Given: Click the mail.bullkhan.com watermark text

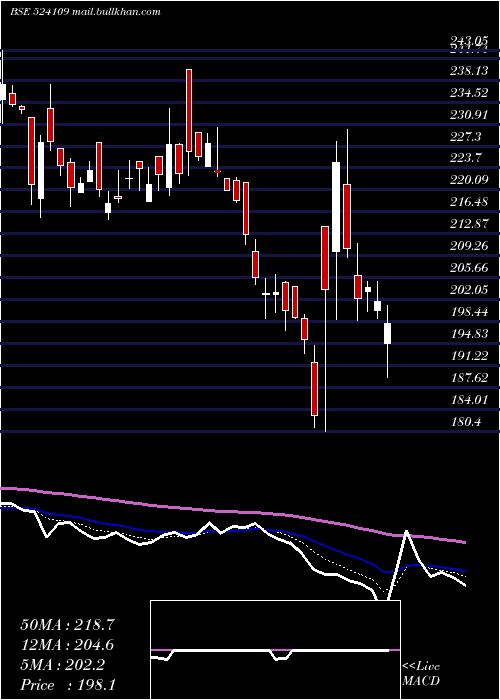Looking at the screenshot, I should [115, 12].
